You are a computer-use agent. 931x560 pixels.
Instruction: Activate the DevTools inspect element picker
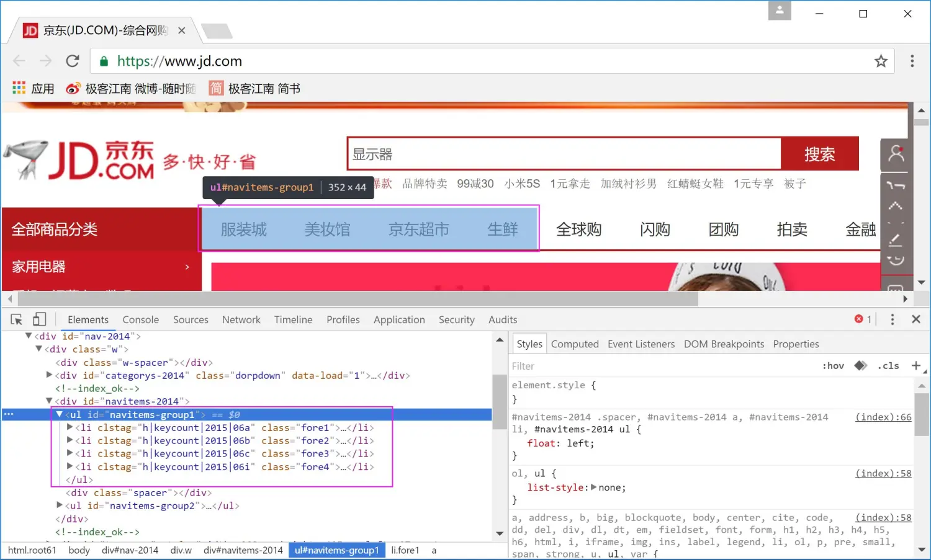tap(17, 319)
